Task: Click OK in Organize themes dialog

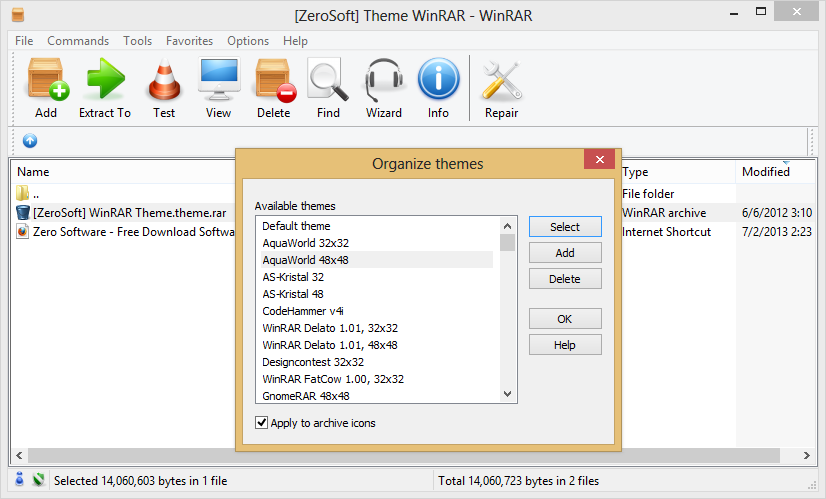Action: click(x=565, y=319)
